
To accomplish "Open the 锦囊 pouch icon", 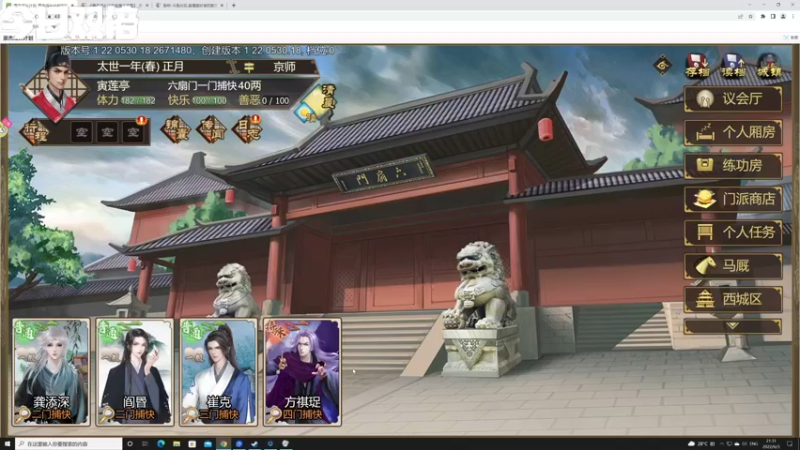I will click(176, 129).
